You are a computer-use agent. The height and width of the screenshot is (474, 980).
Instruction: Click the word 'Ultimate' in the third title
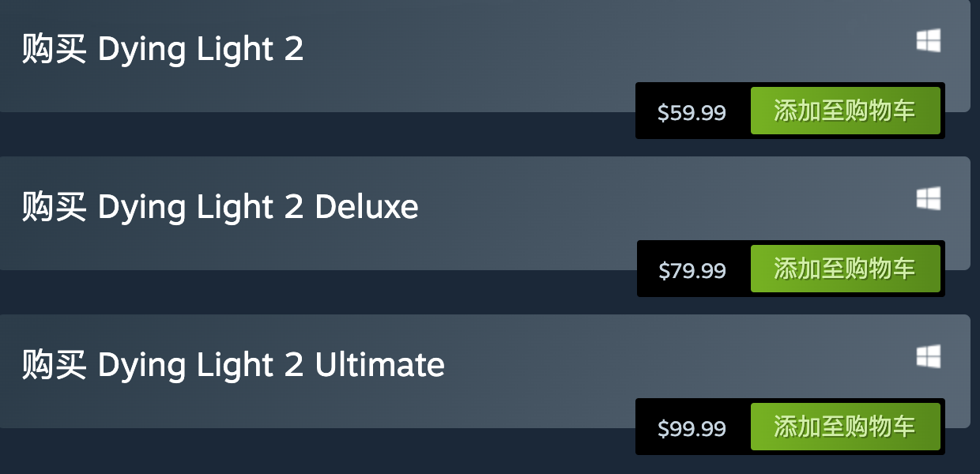(380, 365)
